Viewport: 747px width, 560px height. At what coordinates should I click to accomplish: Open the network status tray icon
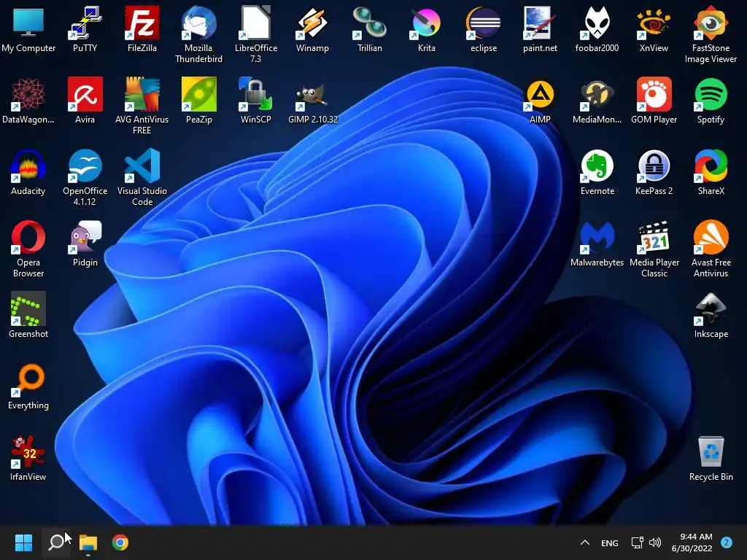[x=637, y=542]
